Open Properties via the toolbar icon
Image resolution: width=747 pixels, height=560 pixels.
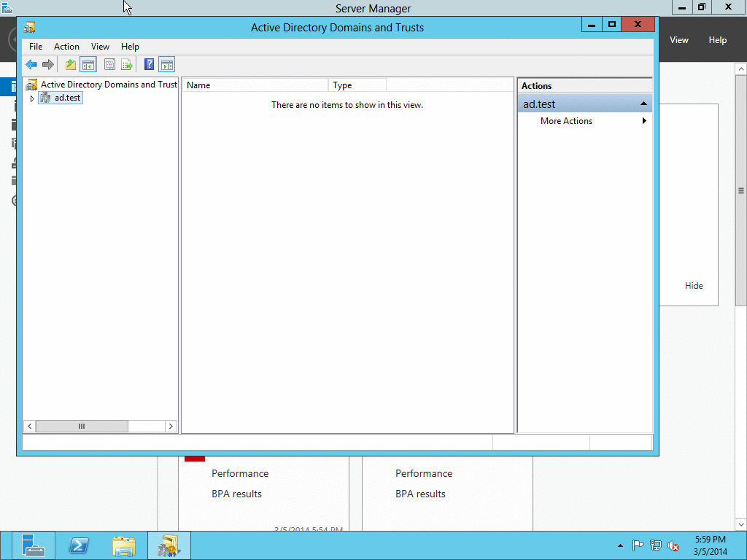(x=109, y=64)
